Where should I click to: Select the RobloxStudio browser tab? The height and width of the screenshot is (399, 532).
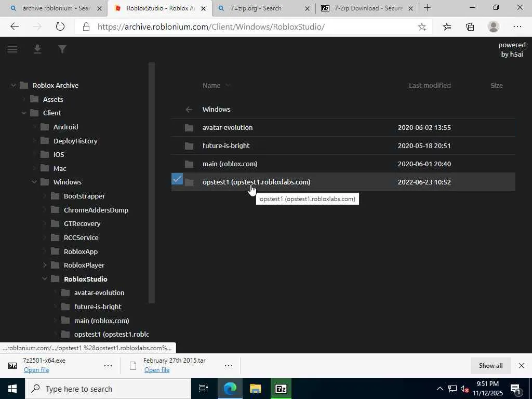tap(159, 8)
